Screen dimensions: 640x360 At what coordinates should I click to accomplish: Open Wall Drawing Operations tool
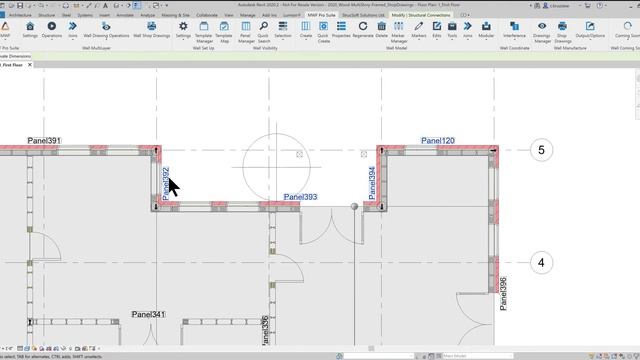tap(106, 29)
